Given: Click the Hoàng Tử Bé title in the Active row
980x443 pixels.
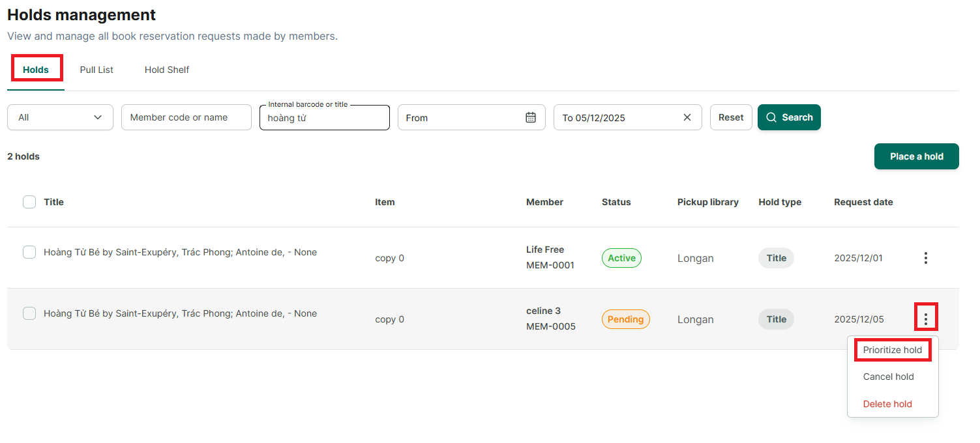Looking at the screenshot, I should point(180,252).
